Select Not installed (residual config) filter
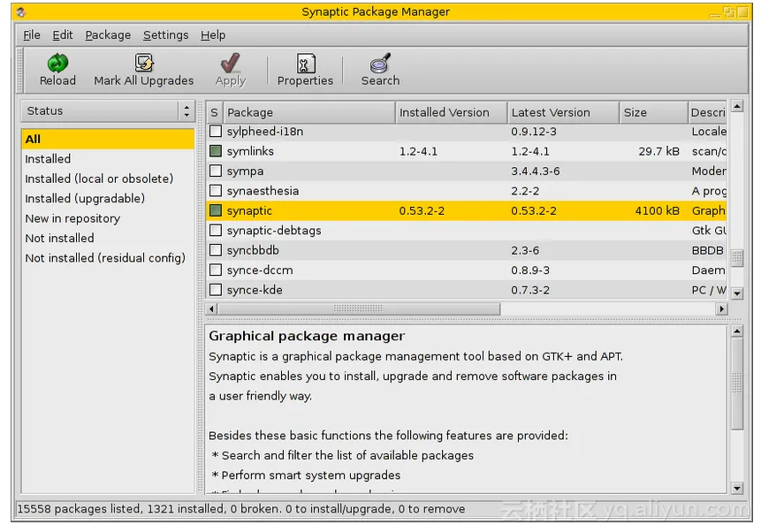This screenshot has height=532, width=761. [x=108, y=258]
